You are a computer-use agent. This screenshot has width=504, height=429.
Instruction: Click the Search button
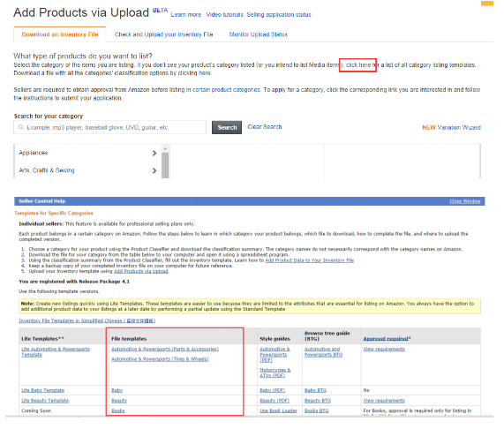[x=227, y=127]
